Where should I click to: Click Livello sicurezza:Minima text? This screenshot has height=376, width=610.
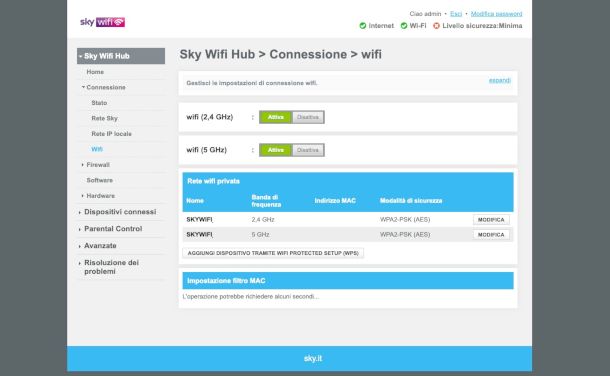point(482,26)
